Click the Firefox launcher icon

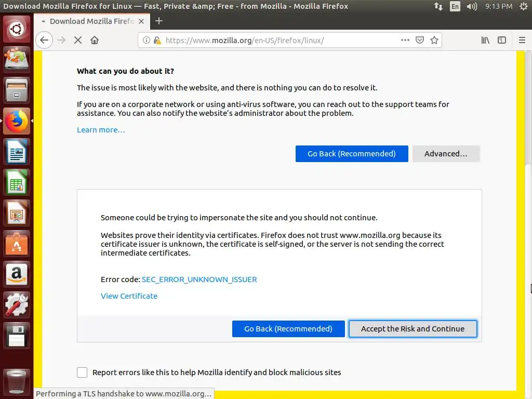pyautogui.click(x=17, y=121)
